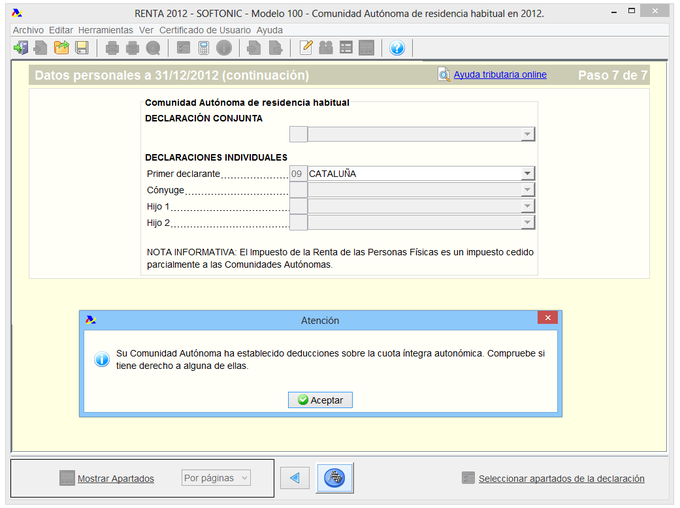Open the Por páginas dropdown
Screen dimensions: 680x508
[216, 478]
